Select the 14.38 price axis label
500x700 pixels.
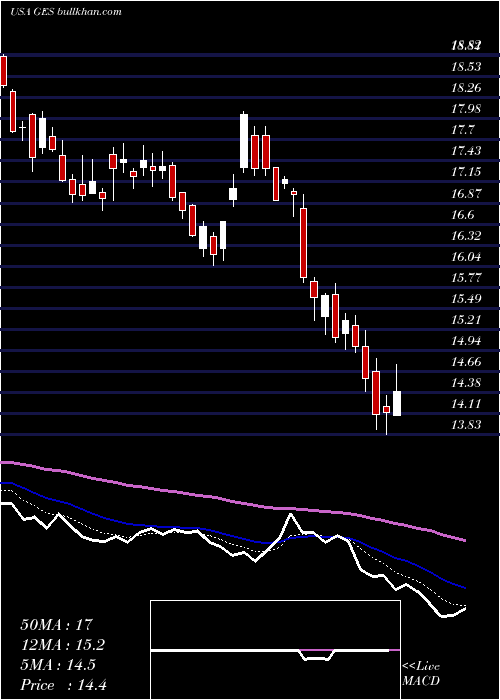pyautogui.click(x=467, y=383)
